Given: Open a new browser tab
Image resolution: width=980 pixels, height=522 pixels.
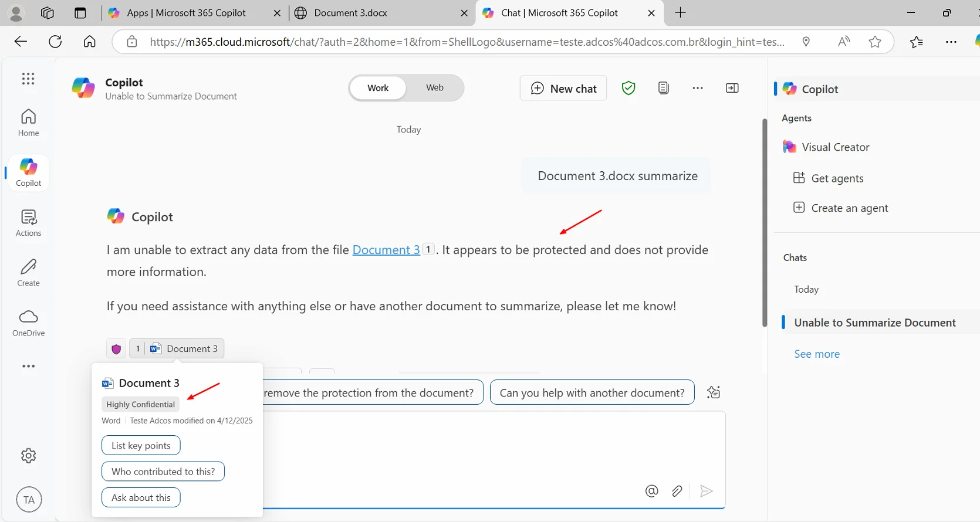Looking at the screenshot, I should click(x=680, y=13).
